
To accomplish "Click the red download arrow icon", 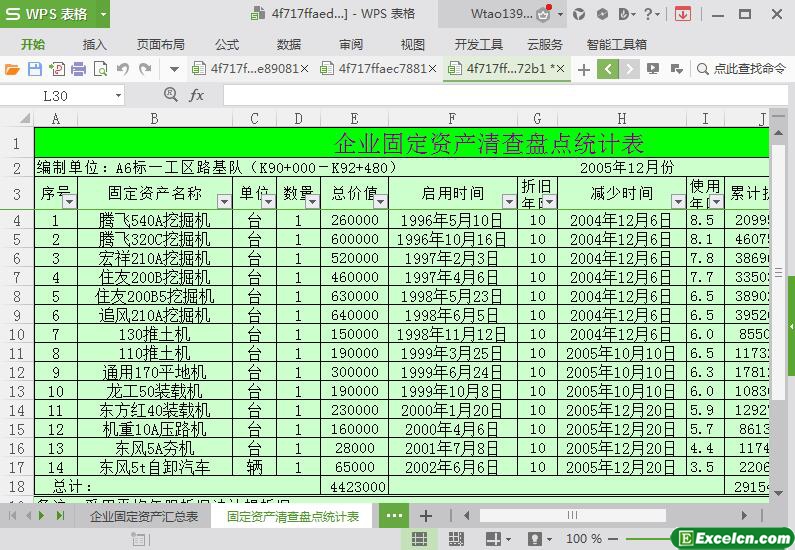I will 683,14.
